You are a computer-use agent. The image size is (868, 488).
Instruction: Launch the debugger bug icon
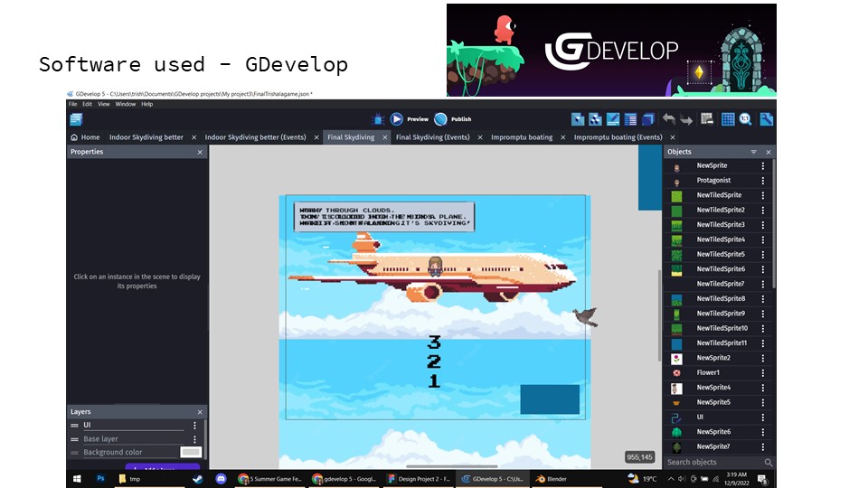click(378, 119)
